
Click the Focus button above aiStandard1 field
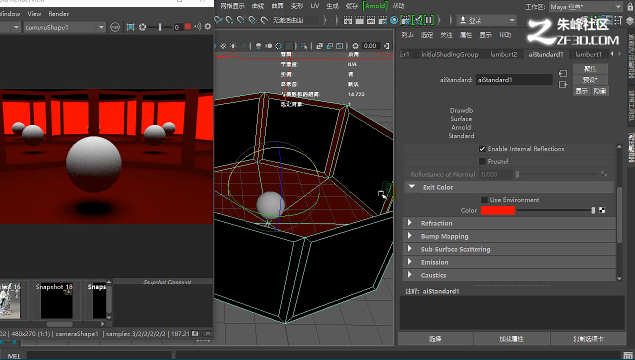point(590,68)
